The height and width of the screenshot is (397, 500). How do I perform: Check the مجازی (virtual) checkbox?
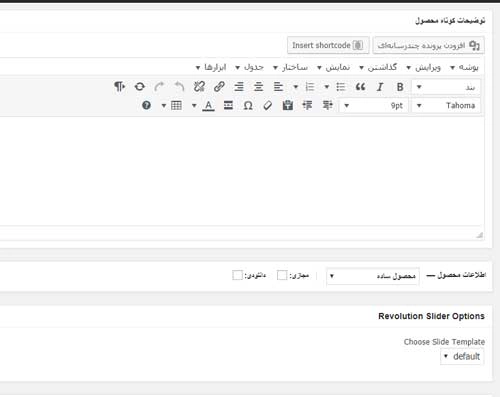(282, 275)
